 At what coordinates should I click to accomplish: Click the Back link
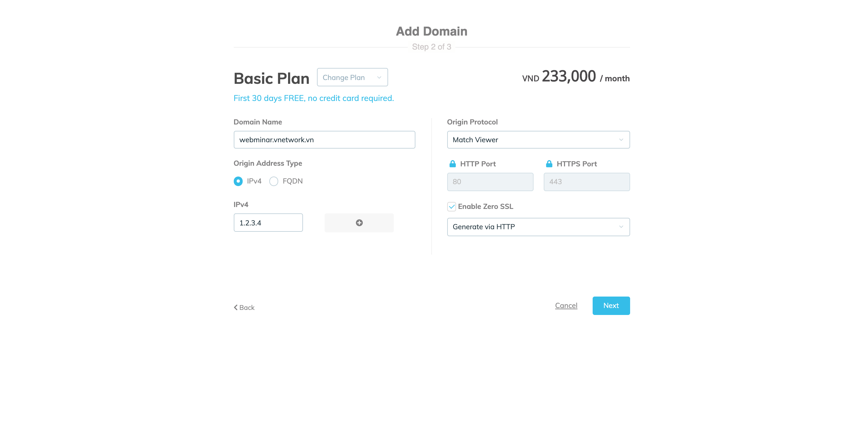click(x=244, y=307)
